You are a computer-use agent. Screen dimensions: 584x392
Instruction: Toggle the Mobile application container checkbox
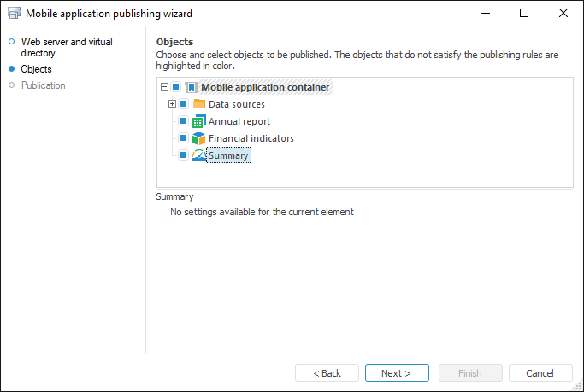click(x=176, y=87)
